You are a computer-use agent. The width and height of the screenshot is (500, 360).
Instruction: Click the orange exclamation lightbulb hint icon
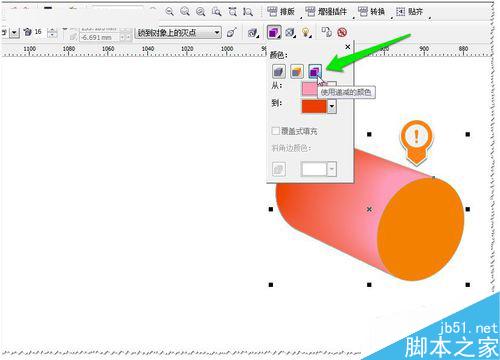[416, 142]
